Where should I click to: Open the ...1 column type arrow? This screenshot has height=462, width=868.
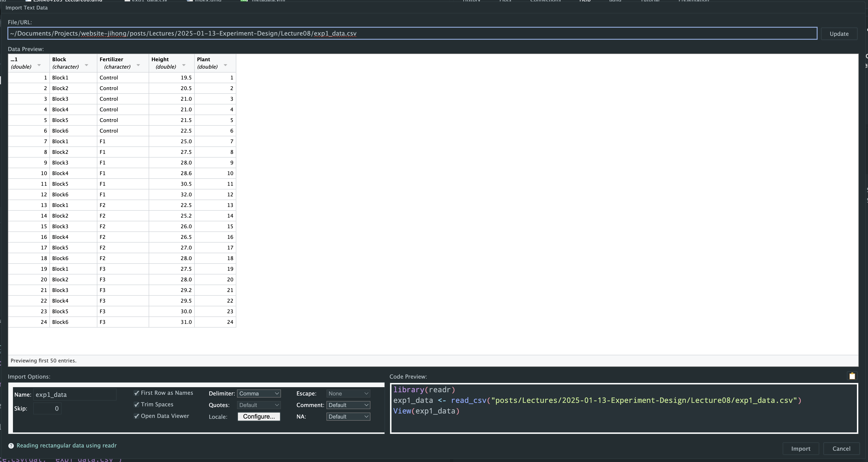pyautogui.click(x=39, y=65)
